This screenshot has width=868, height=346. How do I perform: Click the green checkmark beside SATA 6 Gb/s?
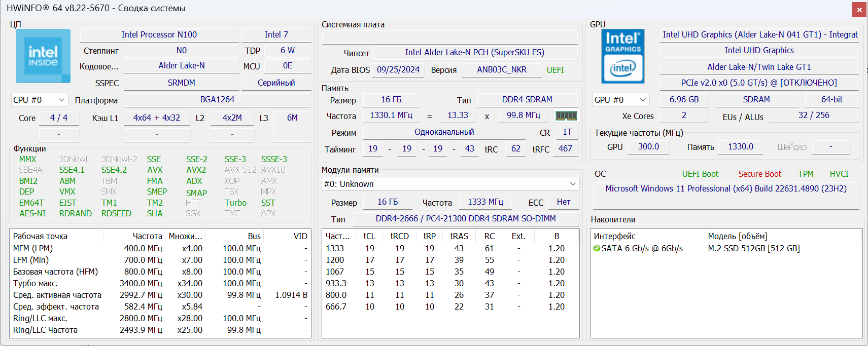(597, 248)
